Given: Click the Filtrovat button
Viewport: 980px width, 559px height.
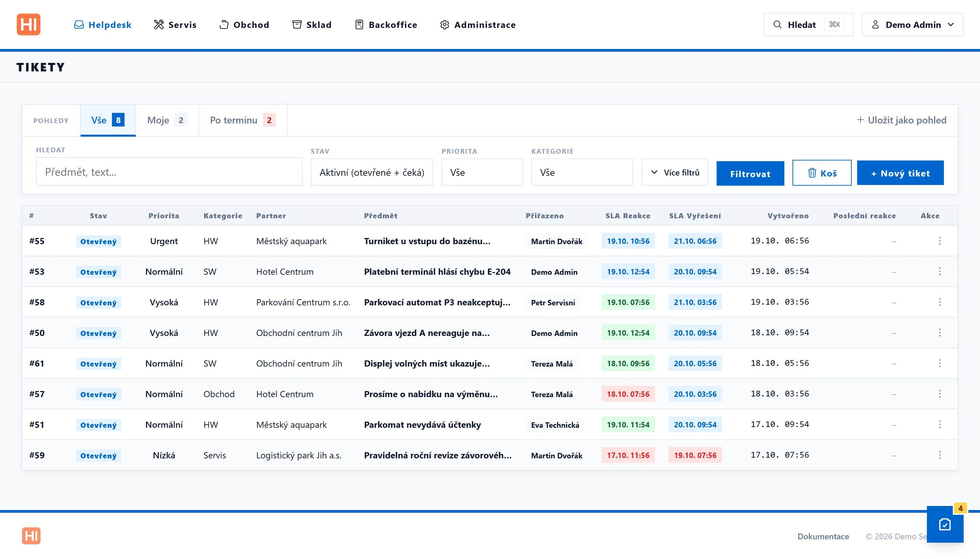Looking at the screenshot, I should point(750,173).
